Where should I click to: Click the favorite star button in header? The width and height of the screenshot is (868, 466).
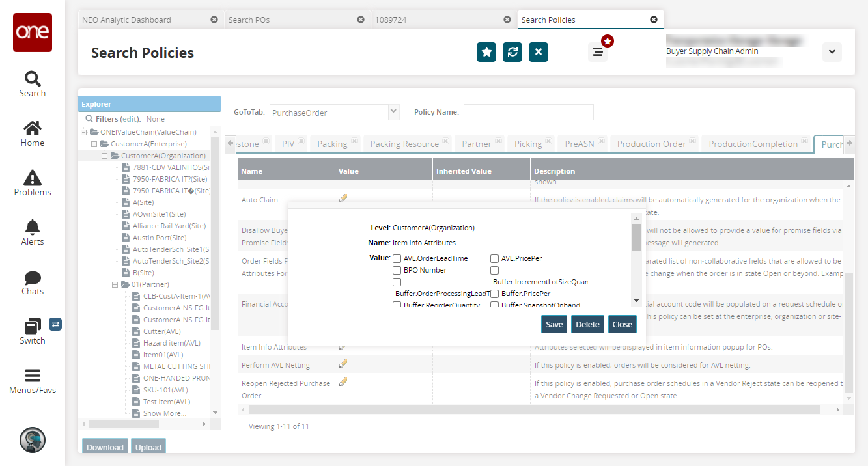tap(486, 52)
